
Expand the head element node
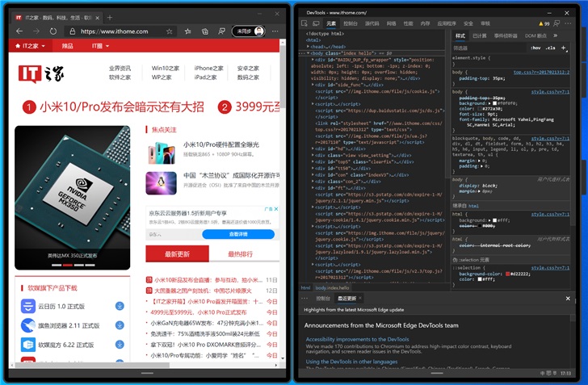pos(309,47)
